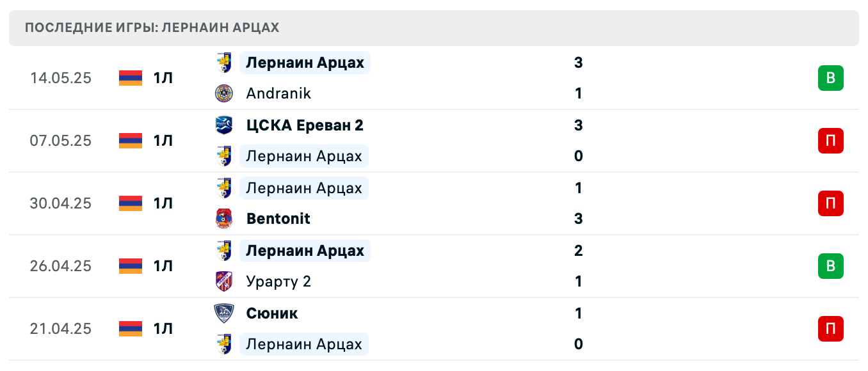Open the ЦСКА Ереван 2 club badge
Screen dimensions: 868x371
(225, 125)
